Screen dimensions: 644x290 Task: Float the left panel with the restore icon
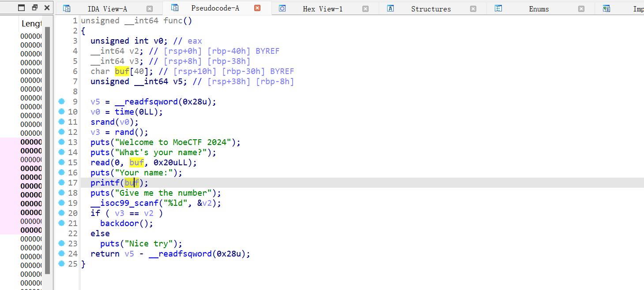click(x=35, y=7)
